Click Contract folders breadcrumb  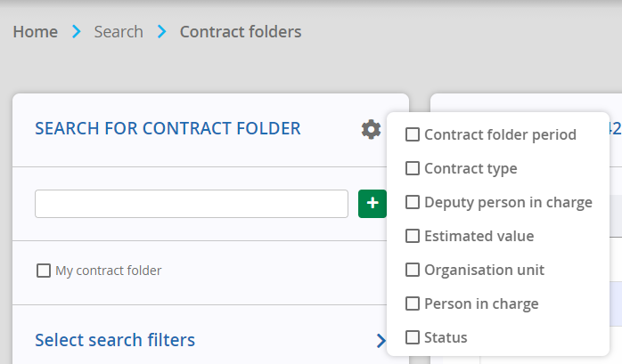[x=241, y=32]
